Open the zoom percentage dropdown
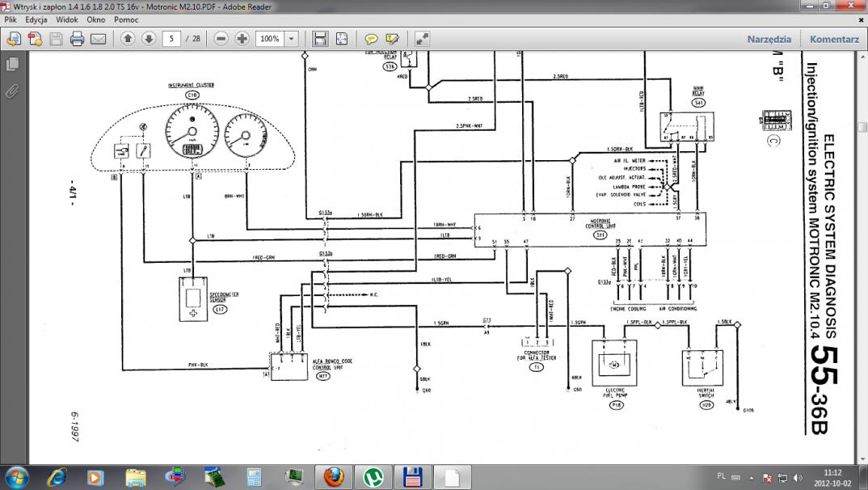This screenshot has width=868, height=490. pos(291,39)
